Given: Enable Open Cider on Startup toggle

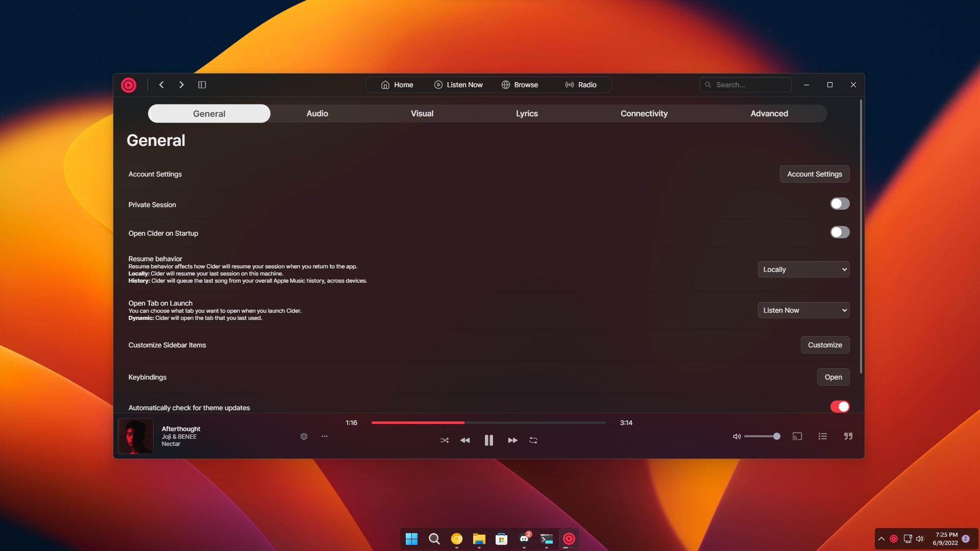Looking at the screenshot, I should (x=840, y=232).
